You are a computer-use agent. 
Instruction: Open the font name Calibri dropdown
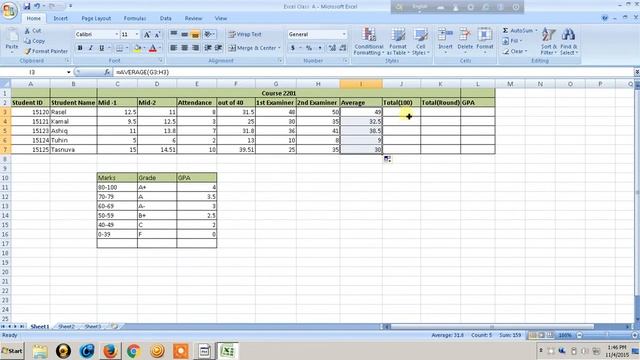pyautogui.click(x=116, y=34)
